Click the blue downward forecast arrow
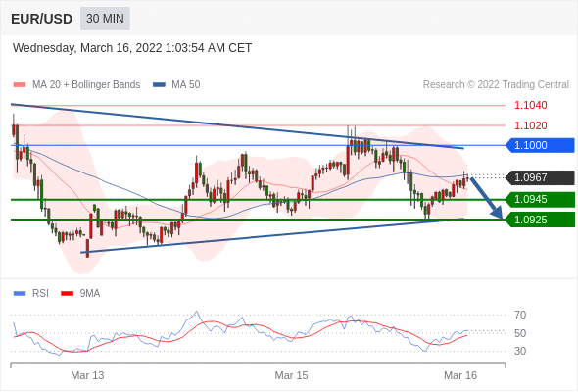The image size is (578, 392). [x=487, y=198]
